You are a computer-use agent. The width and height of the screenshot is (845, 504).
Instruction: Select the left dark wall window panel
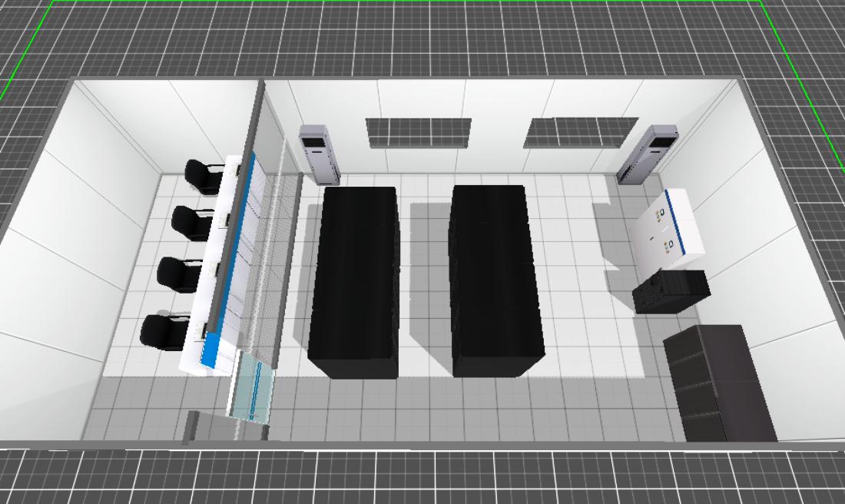[418, 132]
